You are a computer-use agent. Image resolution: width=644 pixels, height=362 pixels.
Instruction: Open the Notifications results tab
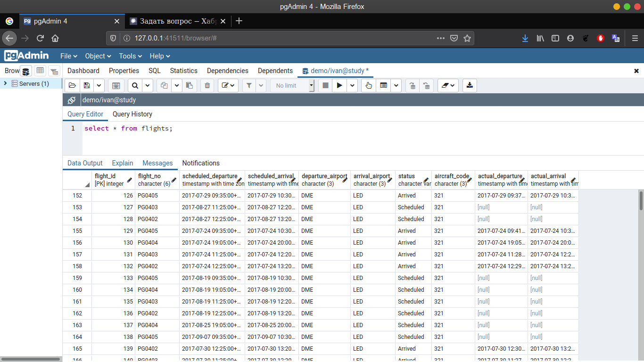tap(201, 163)
